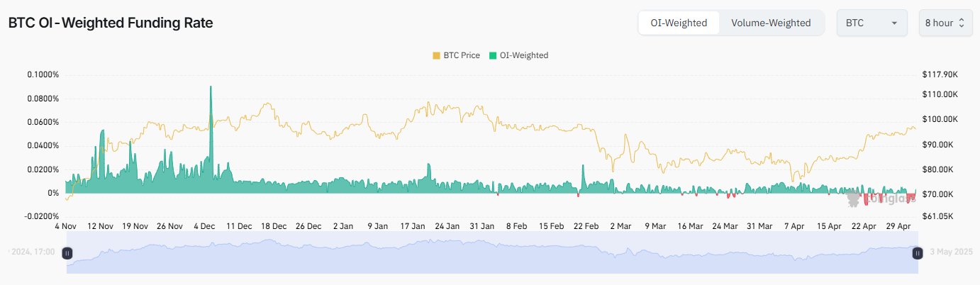Toggle the OI-Weighted legend series
Viewport: 980px width, 285px height.
click(524, 55)
